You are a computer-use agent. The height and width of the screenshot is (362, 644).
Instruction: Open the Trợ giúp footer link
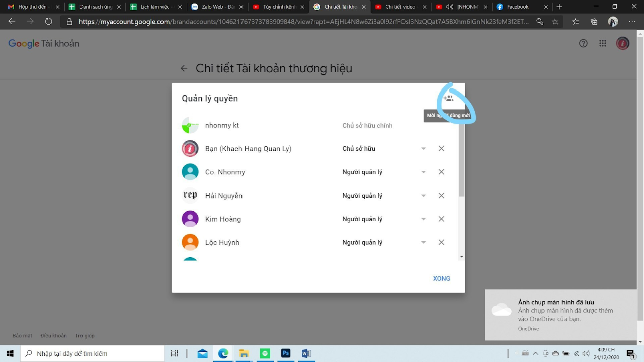pyautogui.click(x=85, y=336)
